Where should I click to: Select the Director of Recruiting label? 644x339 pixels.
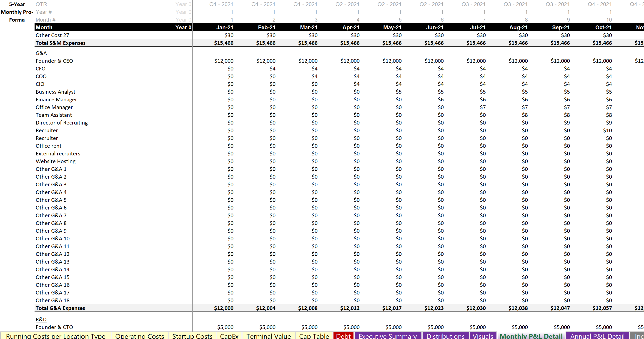[62, 123]
